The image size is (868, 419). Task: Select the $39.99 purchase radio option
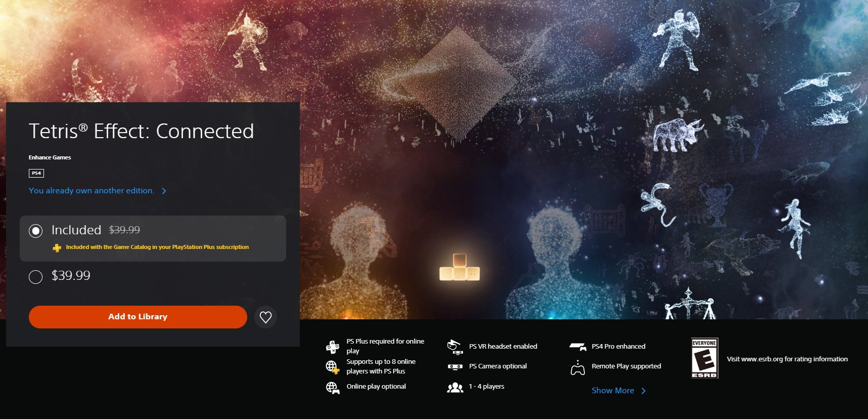(35, 277)
